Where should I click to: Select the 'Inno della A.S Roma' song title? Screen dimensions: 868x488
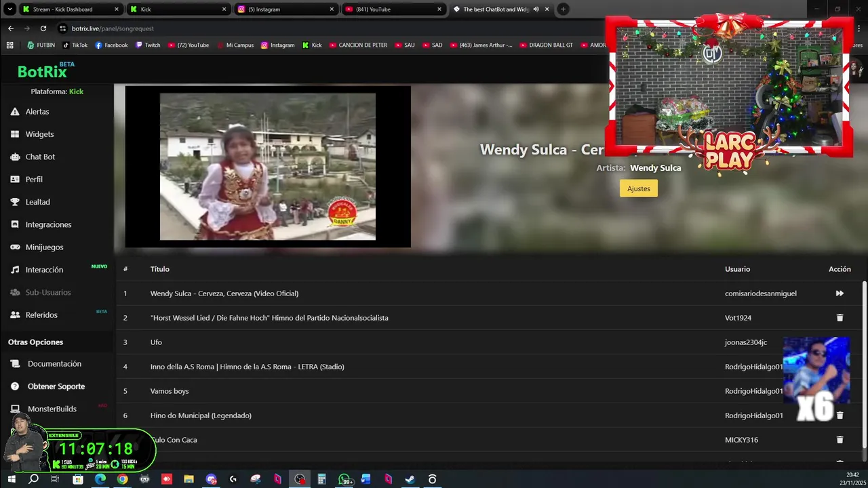tap(248, 367)
